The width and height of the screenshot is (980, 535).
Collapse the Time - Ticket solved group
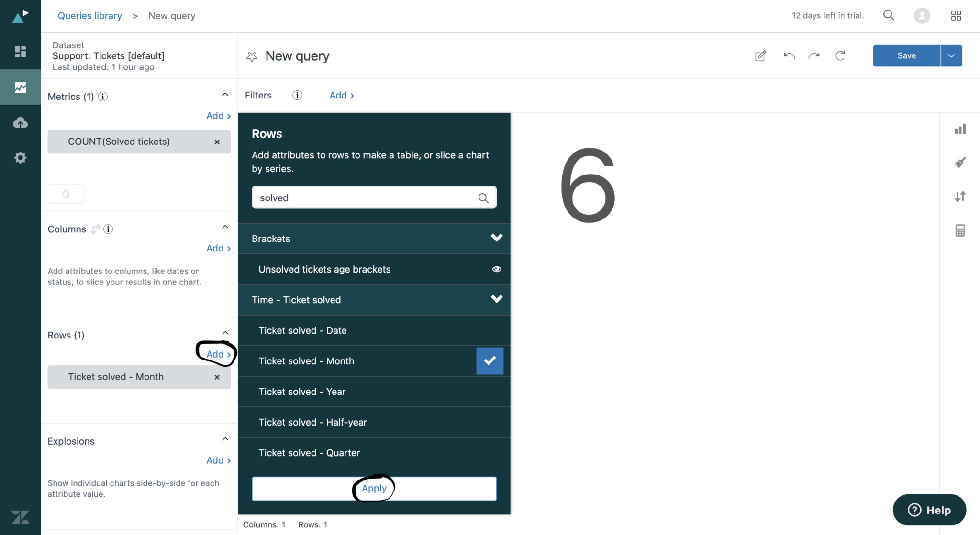pos(496,299)
